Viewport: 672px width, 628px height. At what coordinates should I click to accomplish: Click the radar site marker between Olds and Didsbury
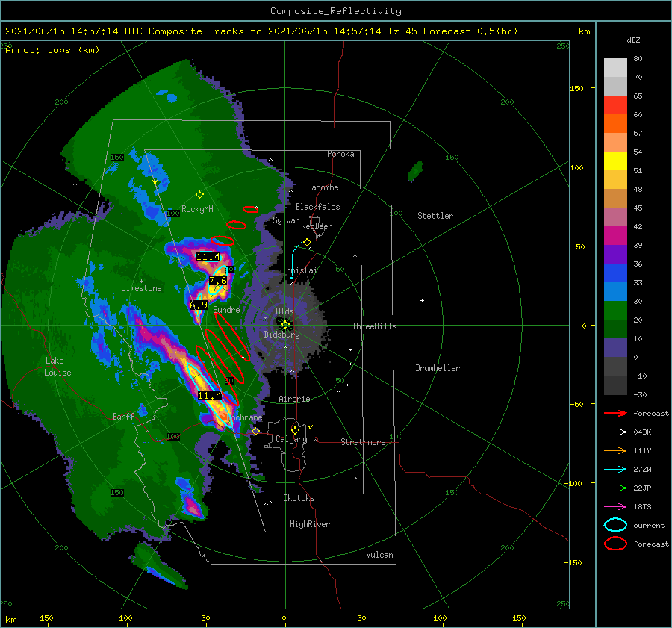(x=285, y=325)
